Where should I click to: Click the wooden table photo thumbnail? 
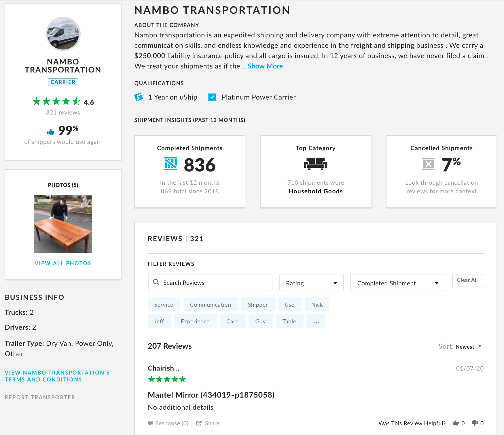coord(63,224)
